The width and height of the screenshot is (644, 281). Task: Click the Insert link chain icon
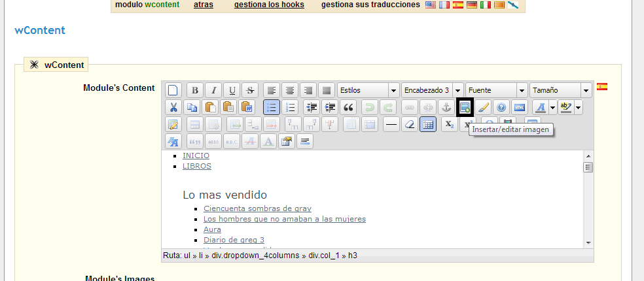(410, 107)
